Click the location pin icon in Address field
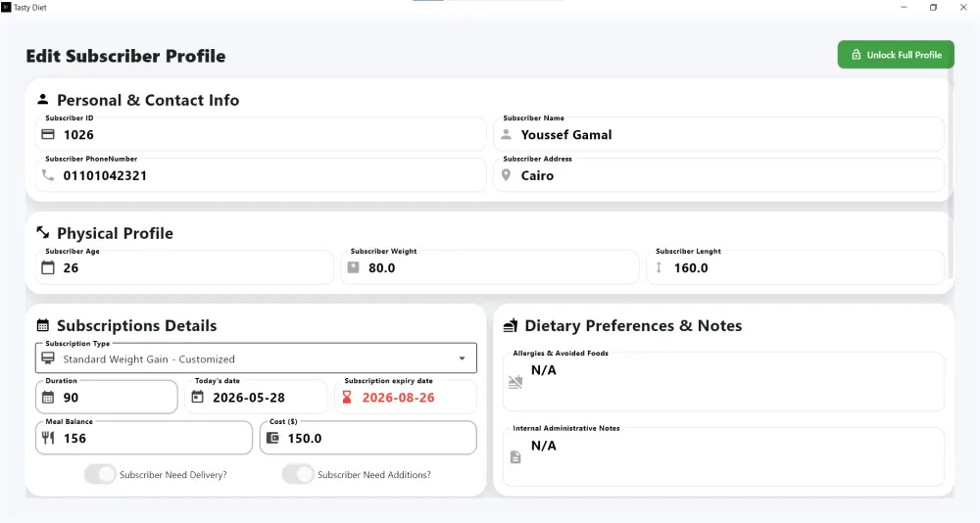The width and height of the screenshot is (980, 523). [x=507, y=175]
